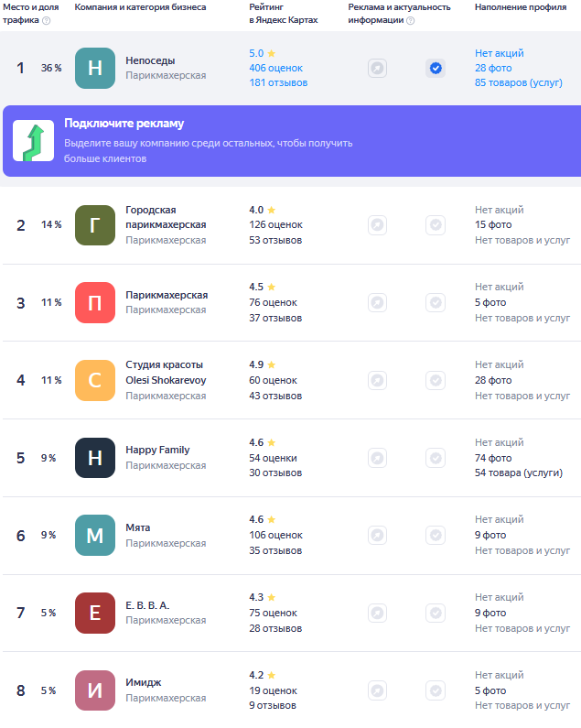Screen dimensions: 581x728
Task: Click the company name Имидж
Action: [144, 682]
